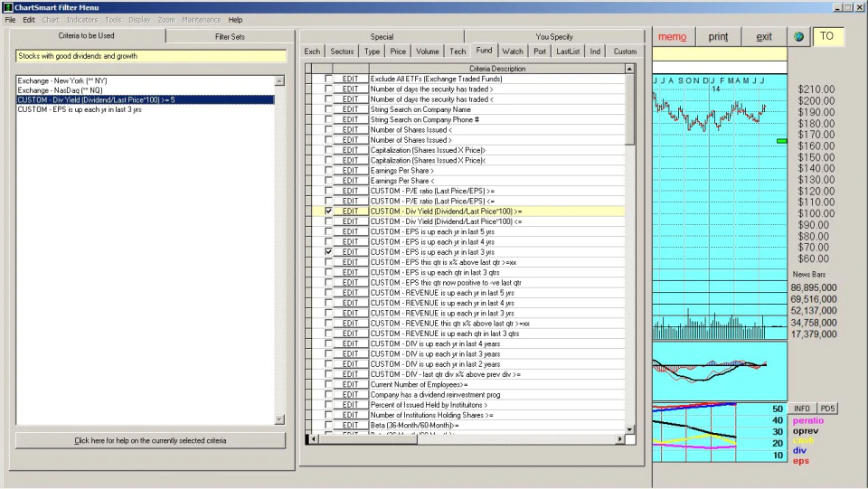This screenshot has width=868, height=489.
Task: Check EPS up each yr in last 5 yrs checkbox
Action: (329, 231)
